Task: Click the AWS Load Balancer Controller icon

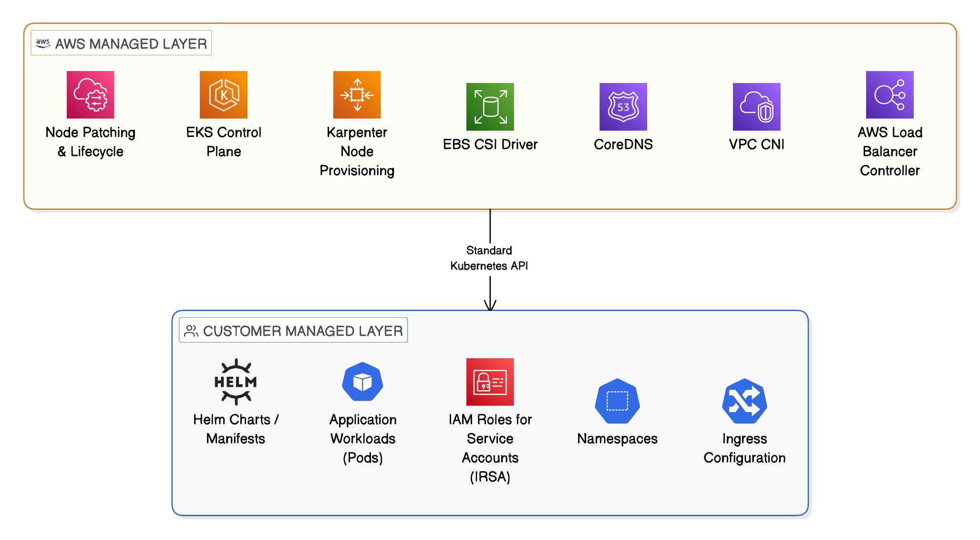Action: click(889, 94)
